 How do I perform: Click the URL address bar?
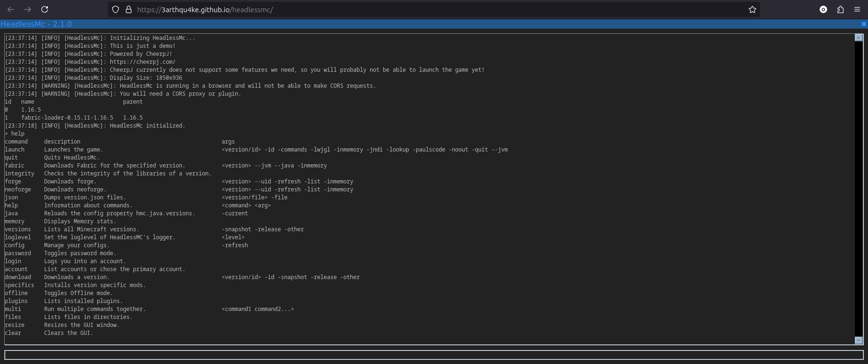pos(423,9)
